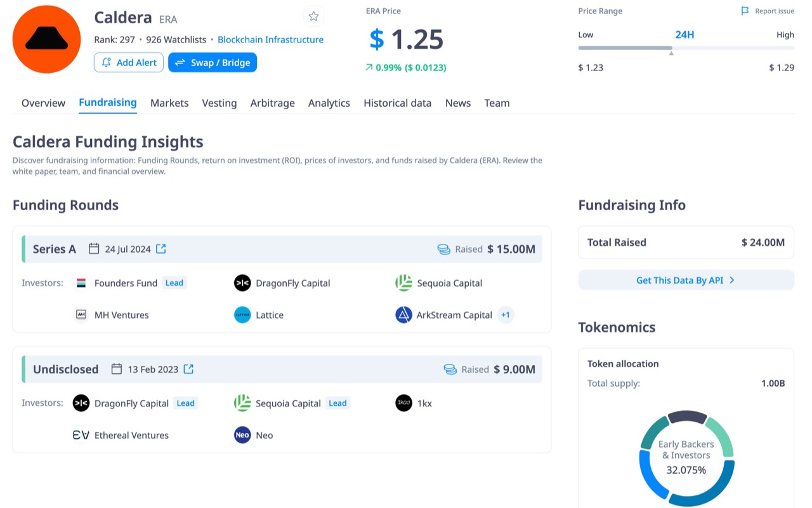Screen dimensions: 812x508
Task: Click the dark navy donut chart segment
Action: 687,417
